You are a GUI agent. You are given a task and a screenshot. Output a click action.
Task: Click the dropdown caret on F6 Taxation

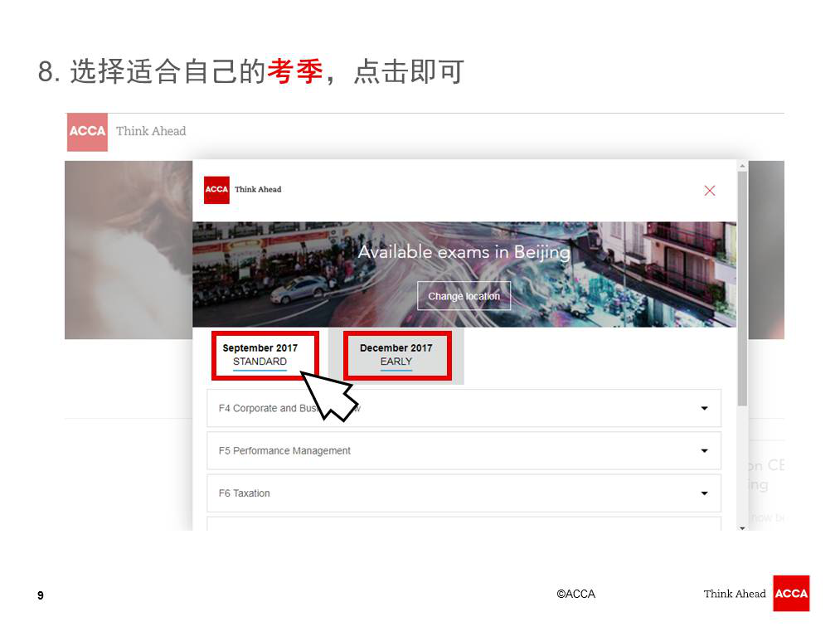pyautogui.click(x=704, y=493)
